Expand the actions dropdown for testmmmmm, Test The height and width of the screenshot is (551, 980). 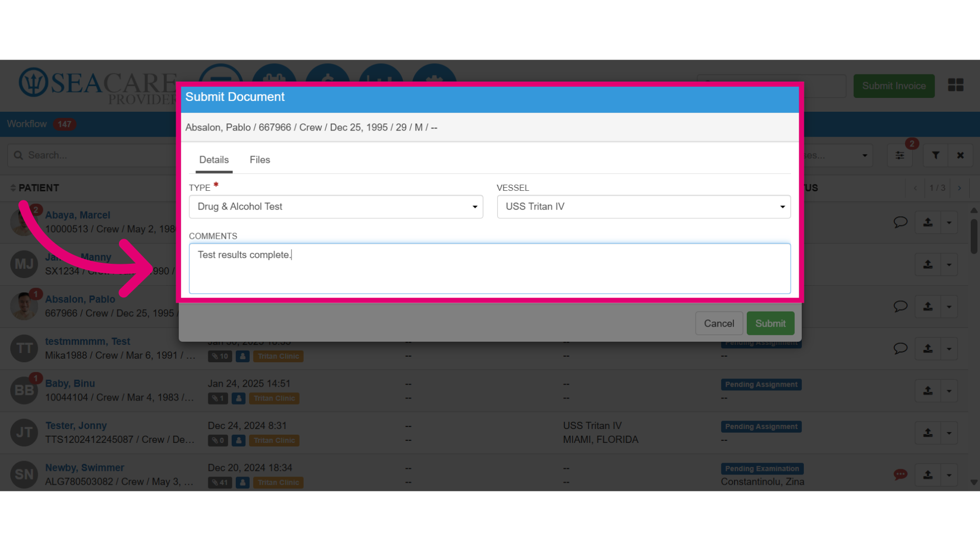click(x=949, y=348)
